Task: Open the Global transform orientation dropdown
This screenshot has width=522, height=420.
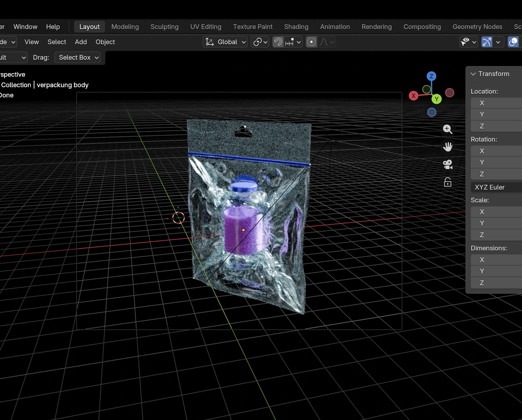Action: (x=226, y=42)
